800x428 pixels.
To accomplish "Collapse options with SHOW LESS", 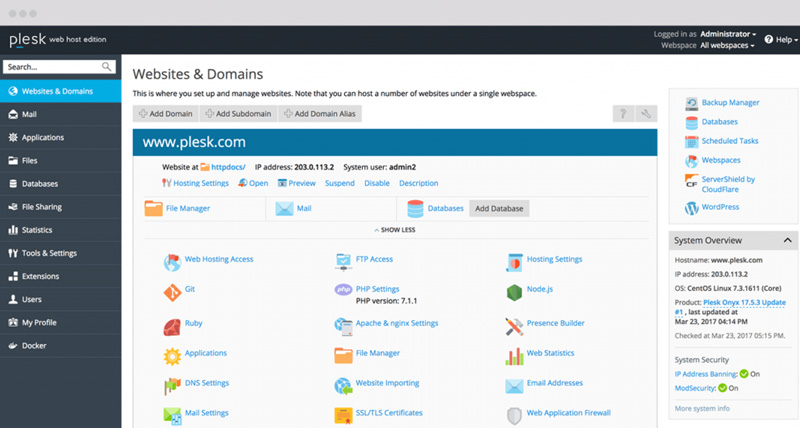I will (x=395, y=230).
